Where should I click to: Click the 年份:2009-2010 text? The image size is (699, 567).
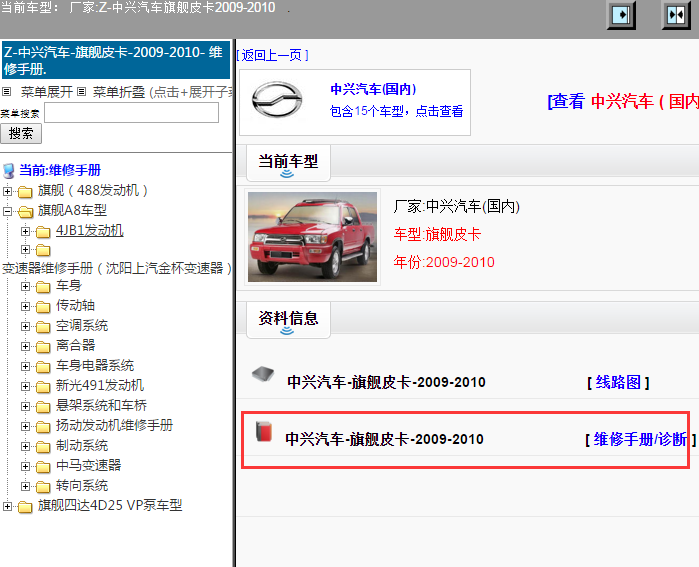point(444,262)
